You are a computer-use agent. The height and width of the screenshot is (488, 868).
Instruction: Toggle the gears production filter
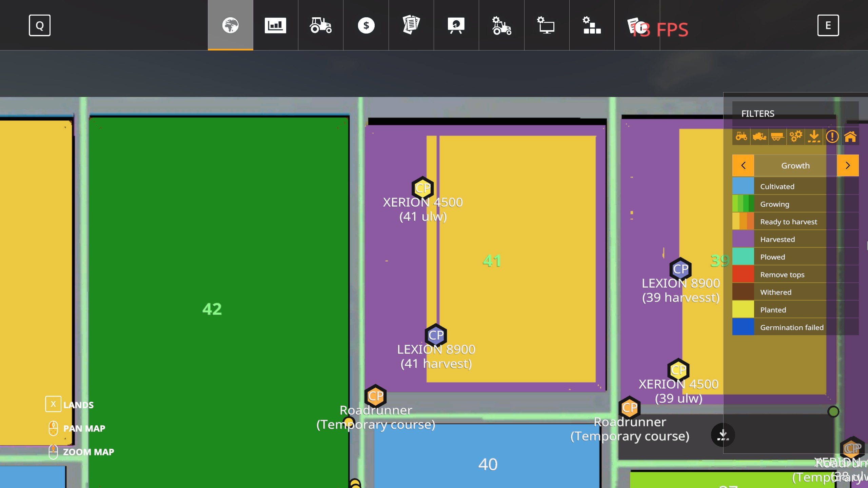(x=795, y=137)
